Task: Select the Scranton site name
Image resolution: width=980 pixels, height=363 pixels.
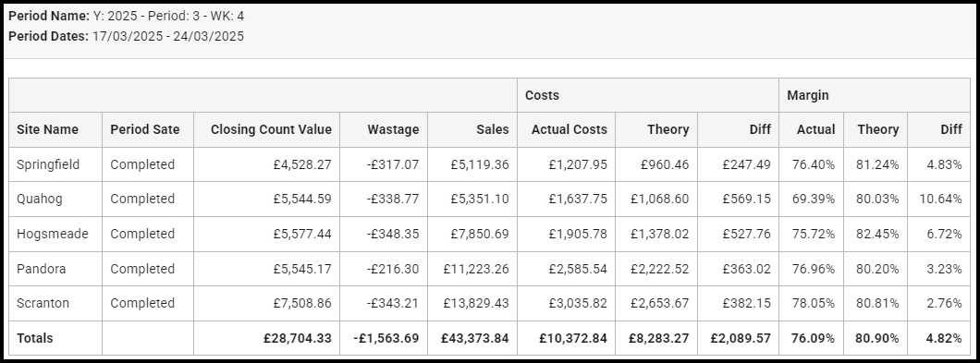Action: tap(43, 303)
